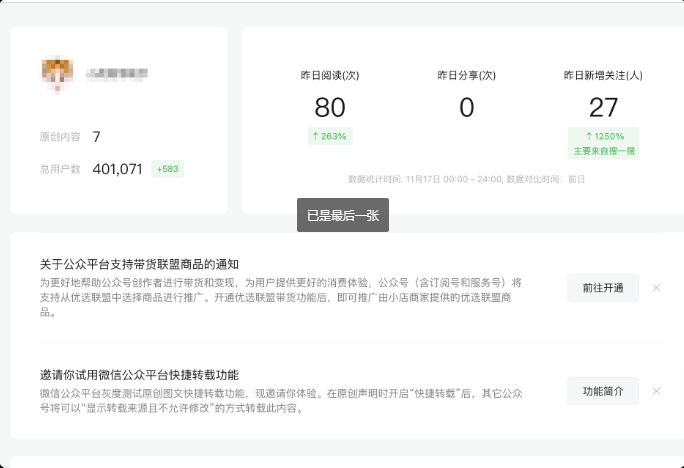
Task: Click the 前往开通 button
Action: [x=603, y=288]
